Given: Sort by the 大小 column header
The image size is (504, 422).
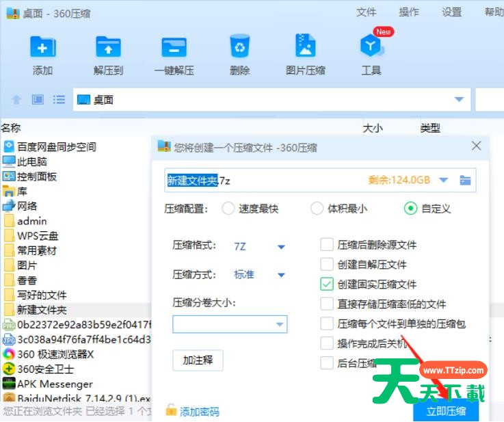Looking at the screenshot, I should point(373,128).
